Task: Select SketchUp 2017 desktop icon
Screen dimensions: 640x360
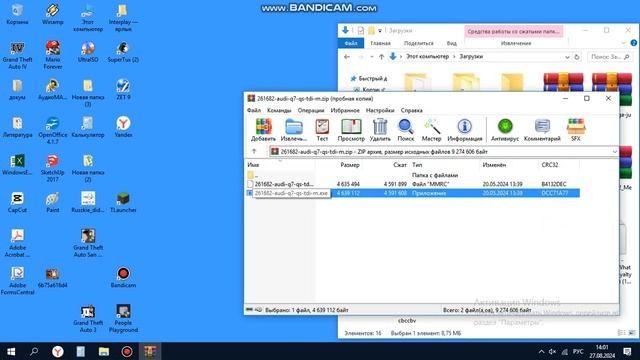Action: coord(53,168)
